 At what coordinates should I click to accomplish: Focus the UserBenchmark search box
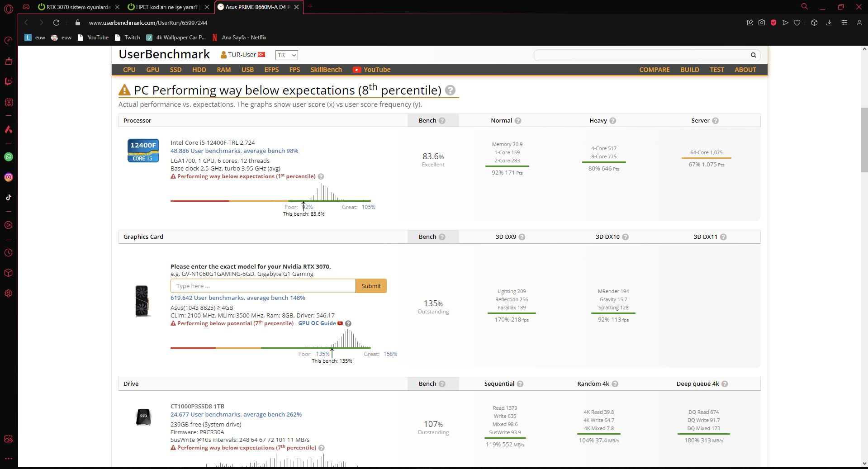pyautogui.click(x=641, y=55)
